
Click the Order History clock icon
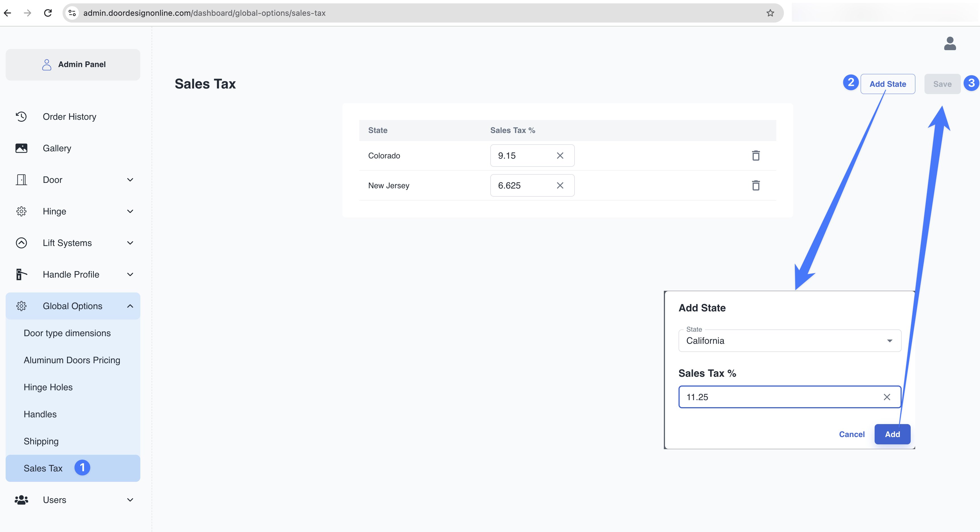(x=21, y=116)
